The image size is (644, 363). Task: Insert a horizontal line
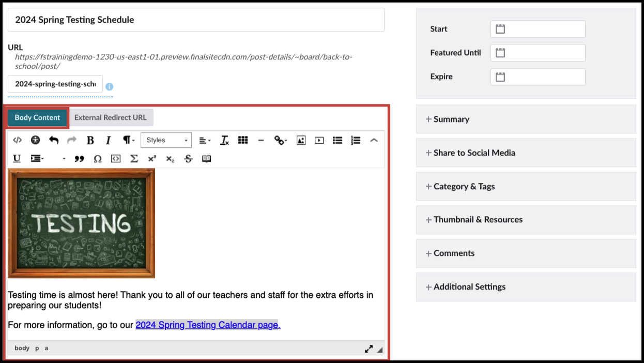coord(261,140)
